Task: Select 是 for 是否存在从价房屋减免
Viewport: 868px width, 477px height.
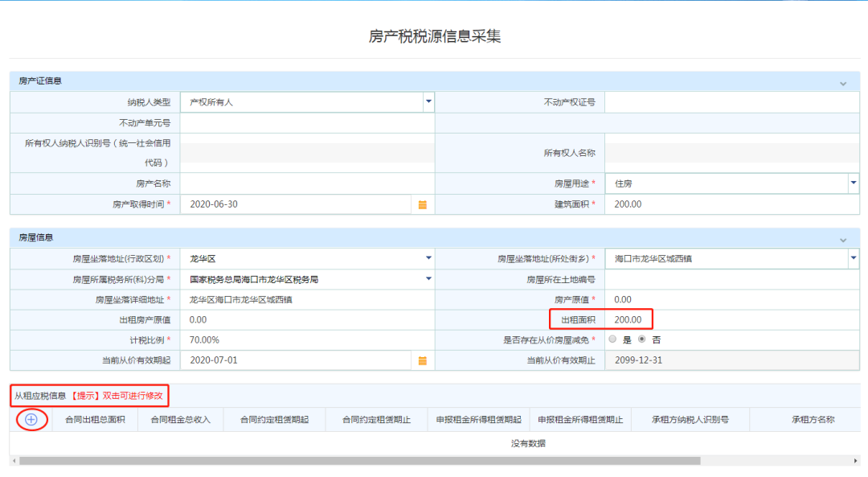Action: click(x=612, y=339)
